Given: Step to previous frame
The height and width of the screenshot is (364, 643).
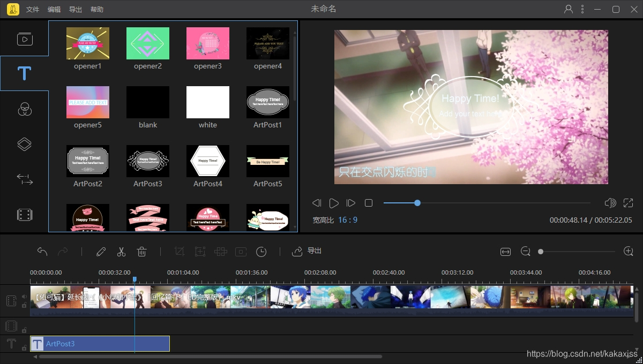Looking at the screenshot, I should [317, 203].
